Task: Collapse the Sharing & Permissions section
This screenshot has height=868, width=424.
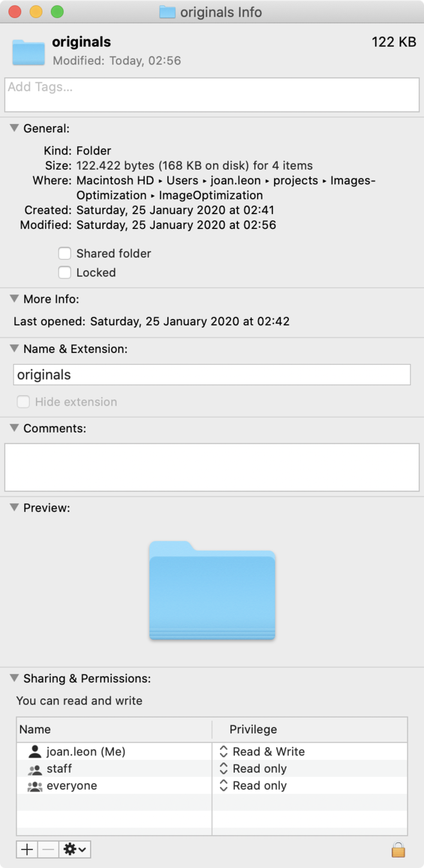Action: (14, 678)
